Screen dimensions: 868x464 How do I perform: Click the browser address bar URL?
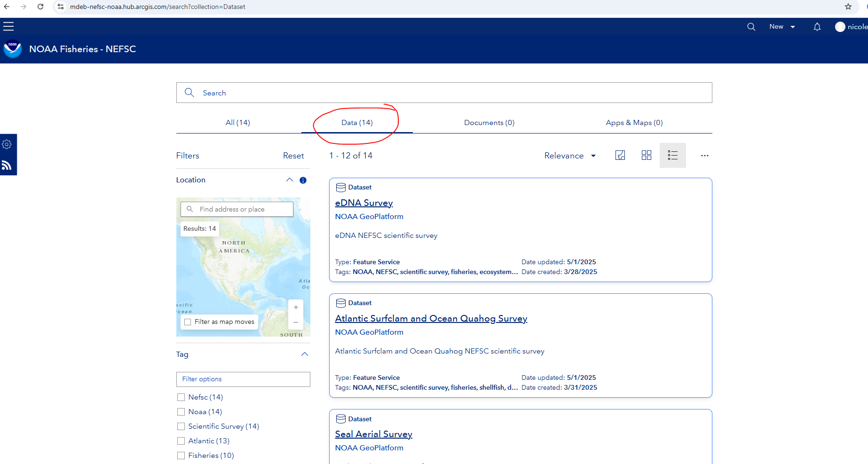(x=158, y=7)
